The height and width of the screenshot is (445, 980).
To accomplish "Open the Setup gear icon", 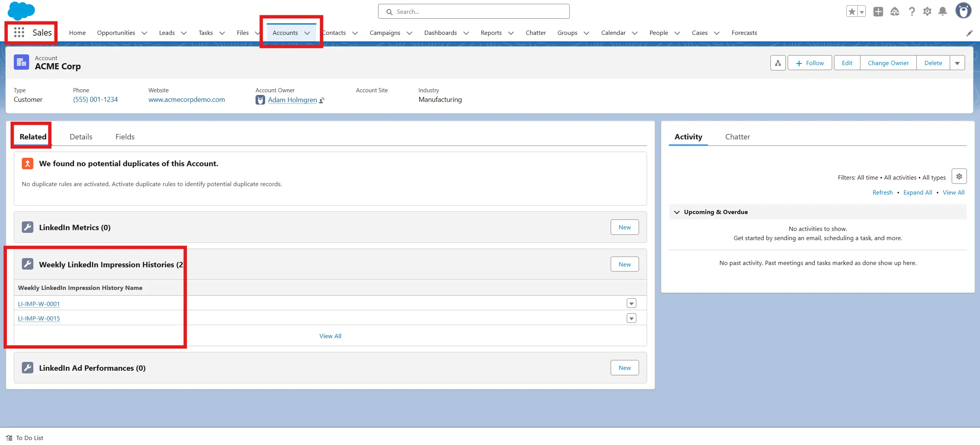I will pyautogui.click(x=927, y=11).
